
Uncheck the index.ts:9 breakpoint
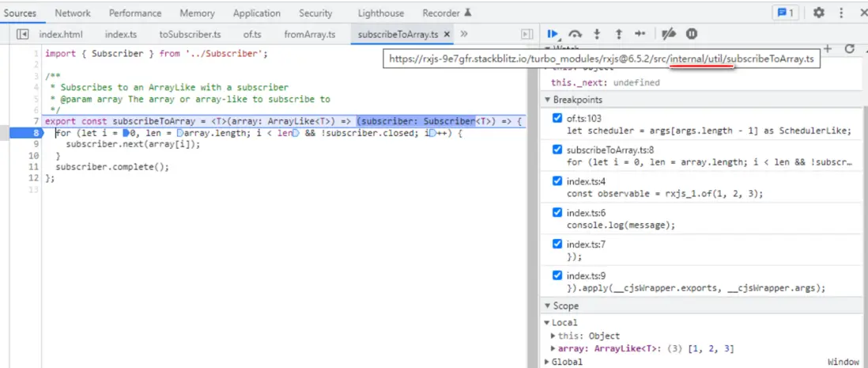tap(557, 275)
